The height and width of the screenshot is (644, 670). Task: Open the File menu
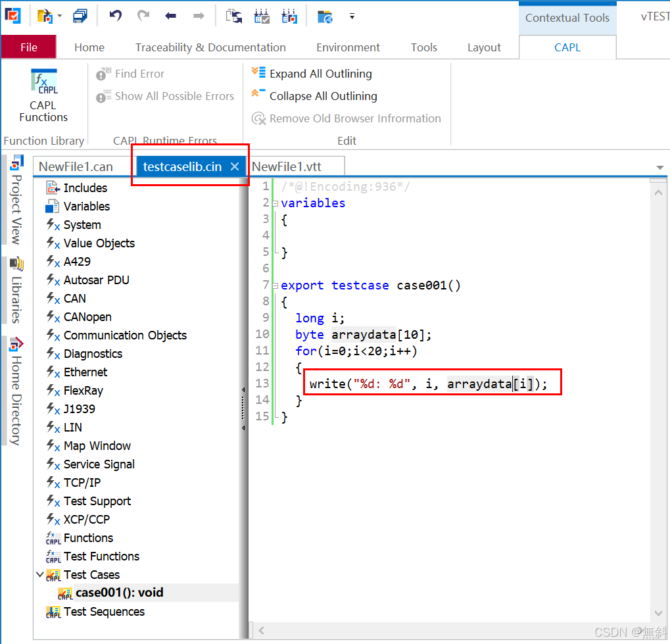click(29, 47)
